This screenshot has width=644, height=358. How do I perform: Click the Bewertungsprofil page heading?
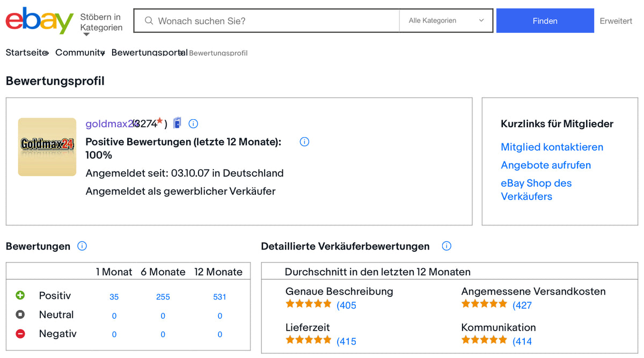[55, 81]
